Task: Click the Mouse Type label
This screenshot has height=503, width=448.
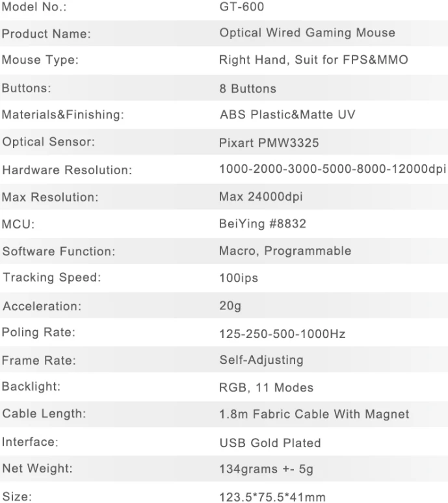Action: coord(40,60)
